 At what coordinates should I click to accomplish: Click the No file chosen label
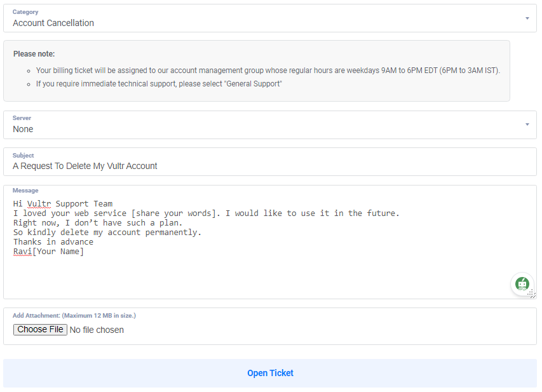[96, 329]
